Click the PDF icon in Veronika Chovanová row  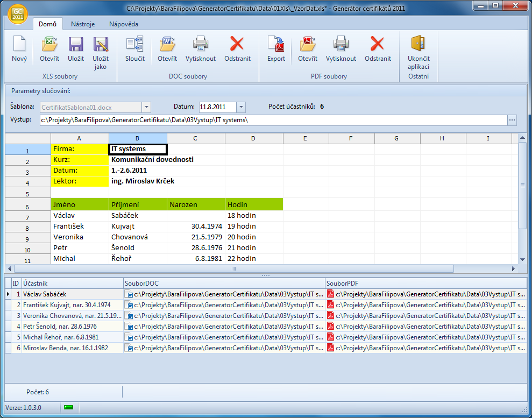click(330, 315)
